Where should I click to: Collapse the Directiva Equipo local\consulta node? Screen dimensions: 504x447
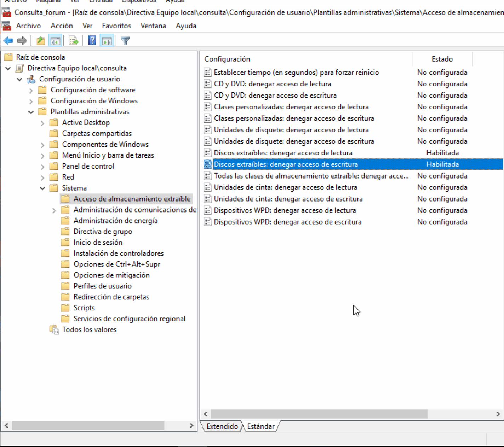(8, 68)
